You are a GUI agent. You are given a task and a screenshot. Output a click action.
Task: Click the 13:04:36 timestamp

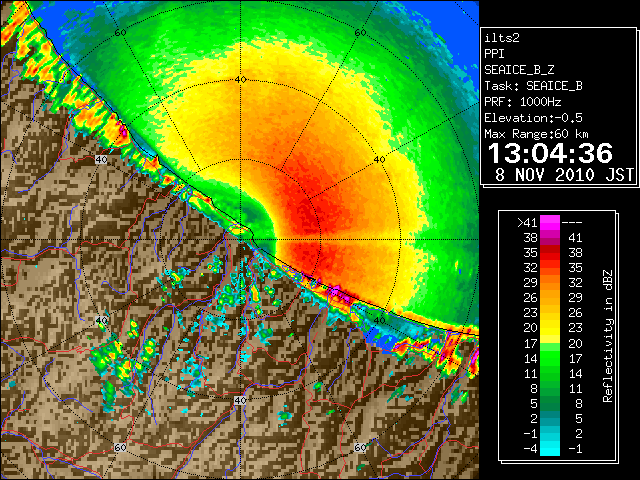click(550, 153)
